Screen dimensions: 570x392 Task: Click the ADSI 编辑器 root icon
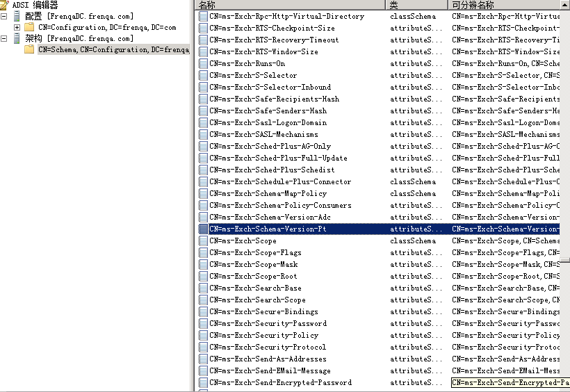click(x=4, y=5)
